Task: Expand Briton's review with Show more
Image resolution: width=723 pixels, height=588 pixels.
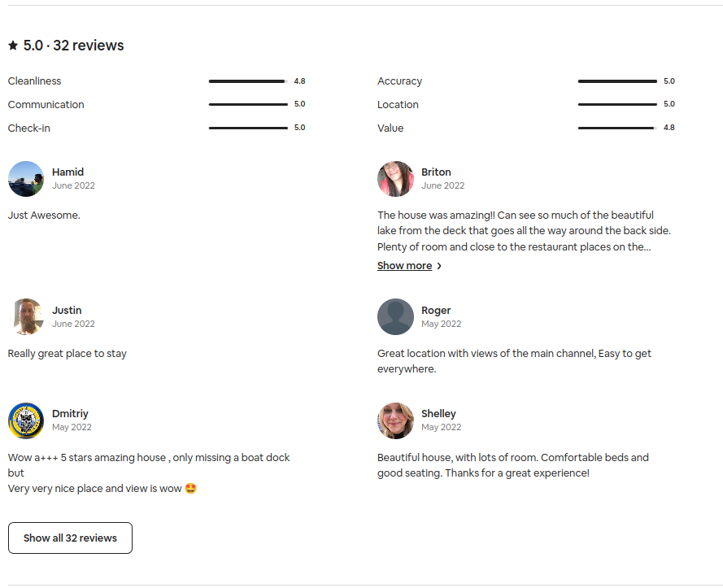Action: pyautogui.click(x=404, y=265)
